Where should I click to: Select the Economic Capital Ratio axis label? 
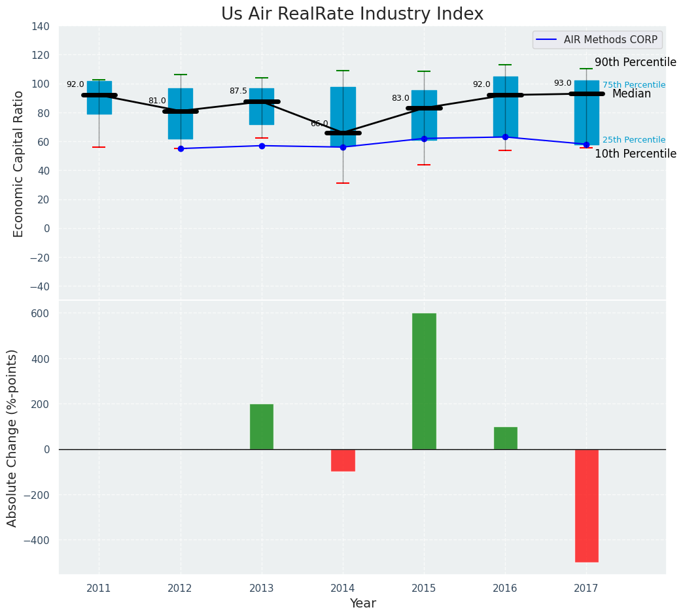click(x=18, y=163)
